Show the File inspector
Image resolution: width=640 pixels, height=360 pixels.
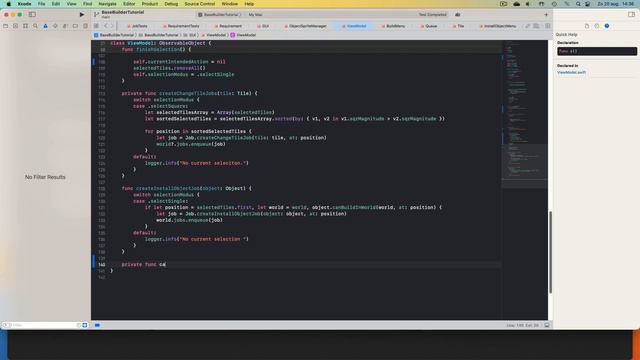click(587, 26)
